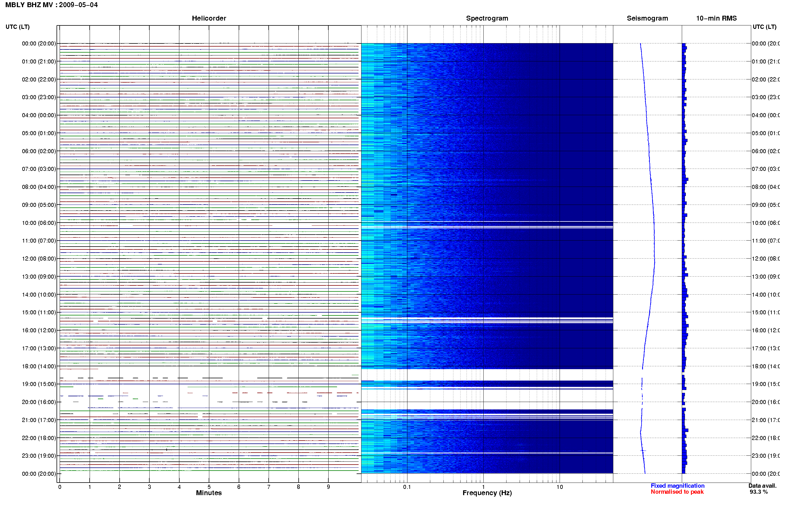Click the left axis label 08:00 (04:00)
This screenshot has width=812, height=508.
tap(39, 187)
